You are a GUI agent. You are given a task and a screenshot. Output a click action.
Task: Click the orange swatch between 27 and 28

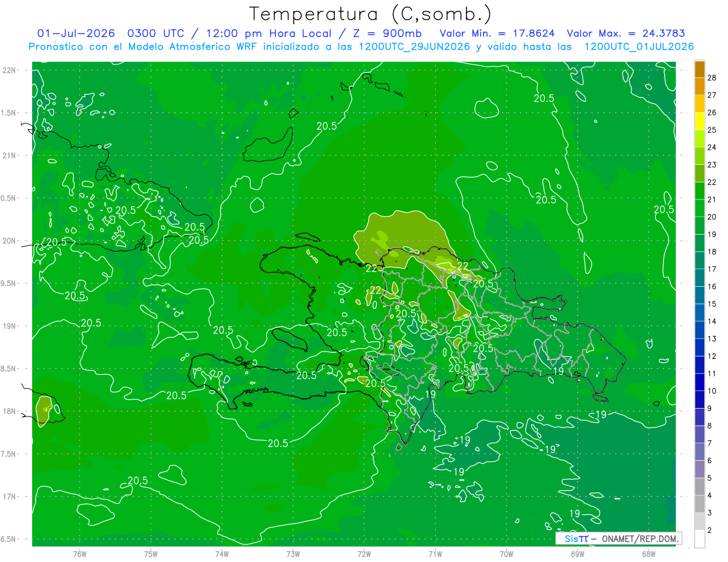(x=699, y=86)
